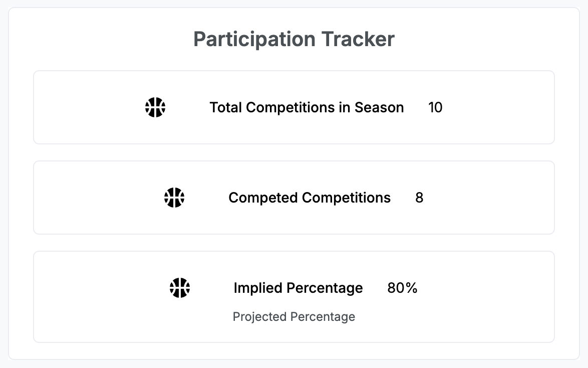Click the word Competed in the second card
Image resolution: width=588 pixels, height=368 pixels.
click(x=263, y=198)
